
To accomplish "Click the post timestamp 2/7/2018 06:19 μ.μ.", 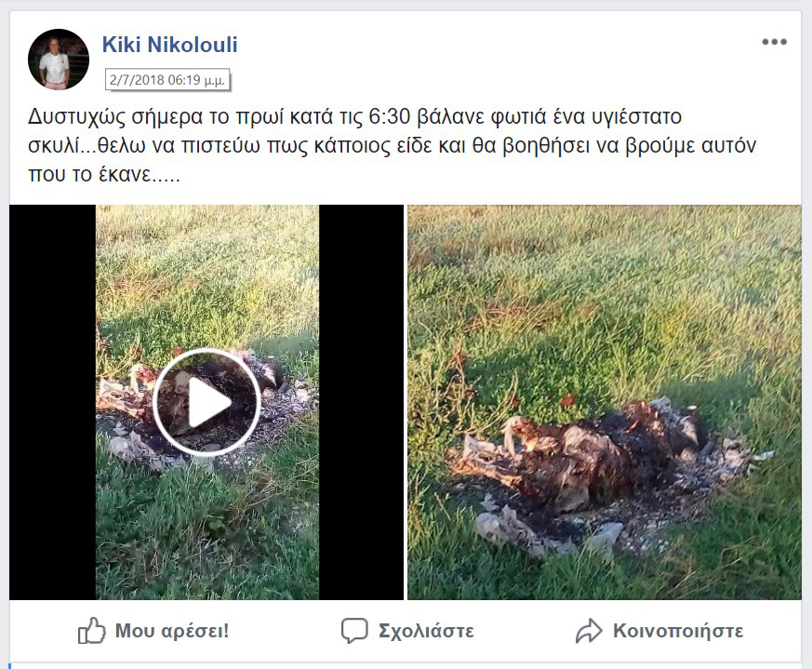I will pos(167,80).
